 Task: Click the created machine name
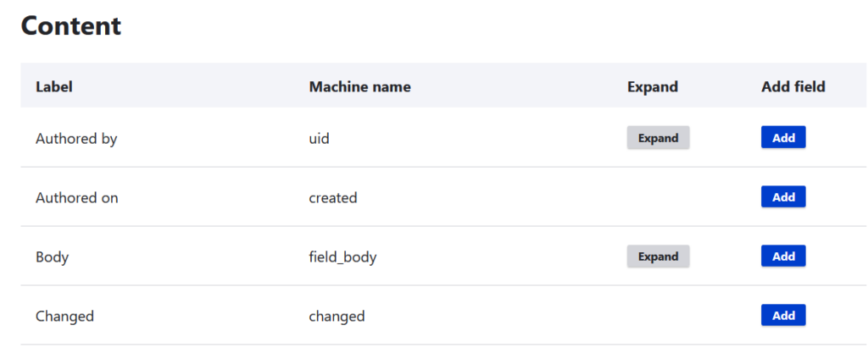333,198
